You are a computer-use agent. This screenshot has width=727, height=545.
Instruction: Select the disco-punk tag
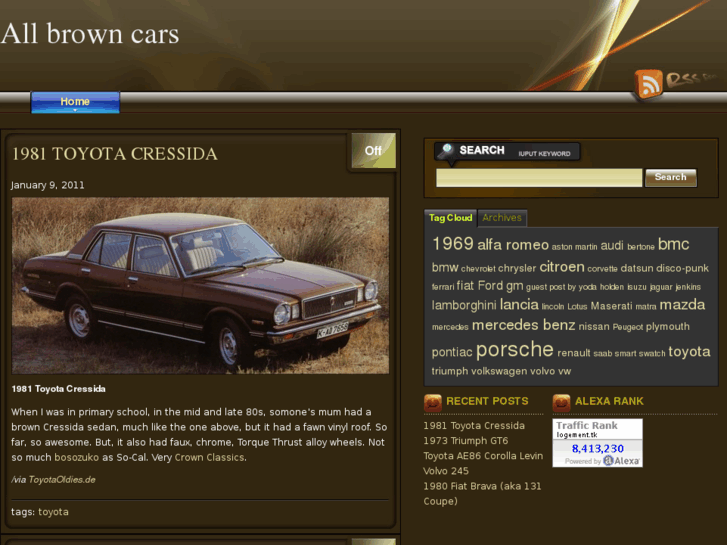click(x=682, y=268)
